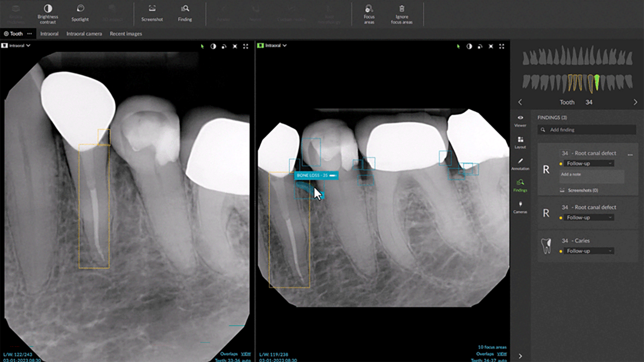
Task: Switch to the Intraoral camera tab
Action: click(84, 34)
